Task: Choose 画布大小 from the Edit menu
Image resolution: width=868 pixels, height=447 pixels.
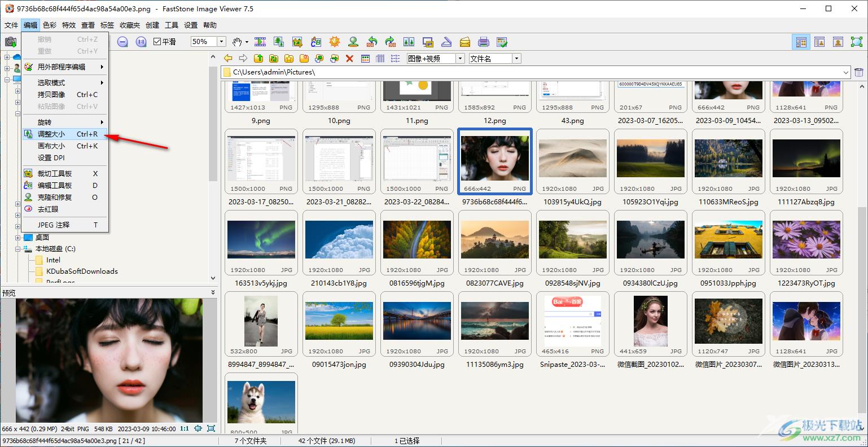Action: pos(65,146)
